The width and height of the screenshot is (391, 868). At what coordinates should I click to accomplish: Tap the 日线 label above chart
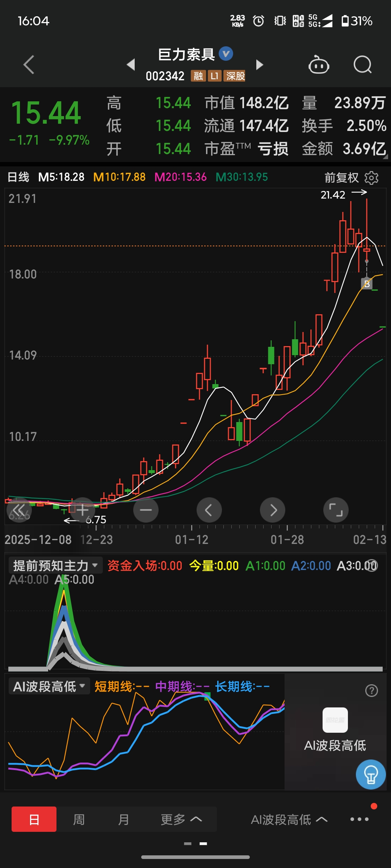(x=18, y=177)
